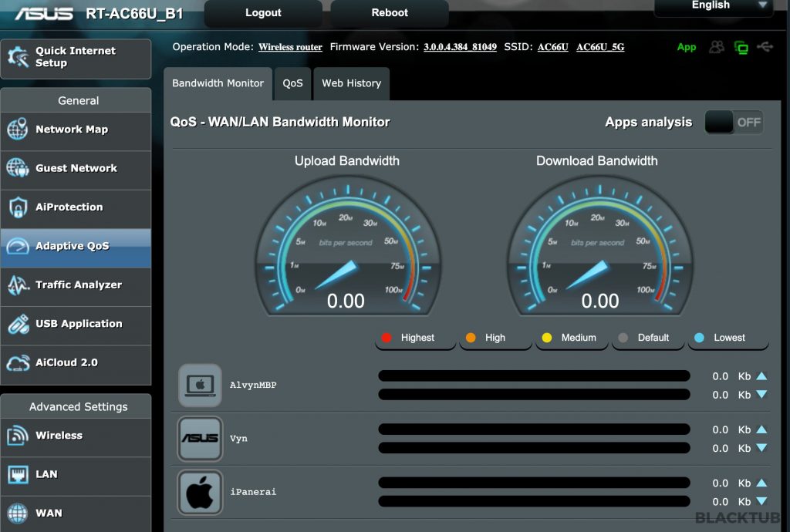Screen dimensions: 790x532
Task: Click the Download Bandwidth gauge
Action: point(599,246)
